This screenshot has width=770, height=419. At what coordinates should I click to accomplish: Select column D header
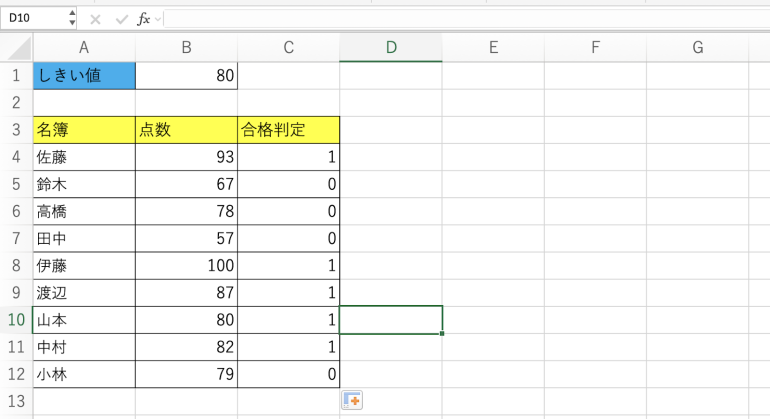tap(391, 48)
